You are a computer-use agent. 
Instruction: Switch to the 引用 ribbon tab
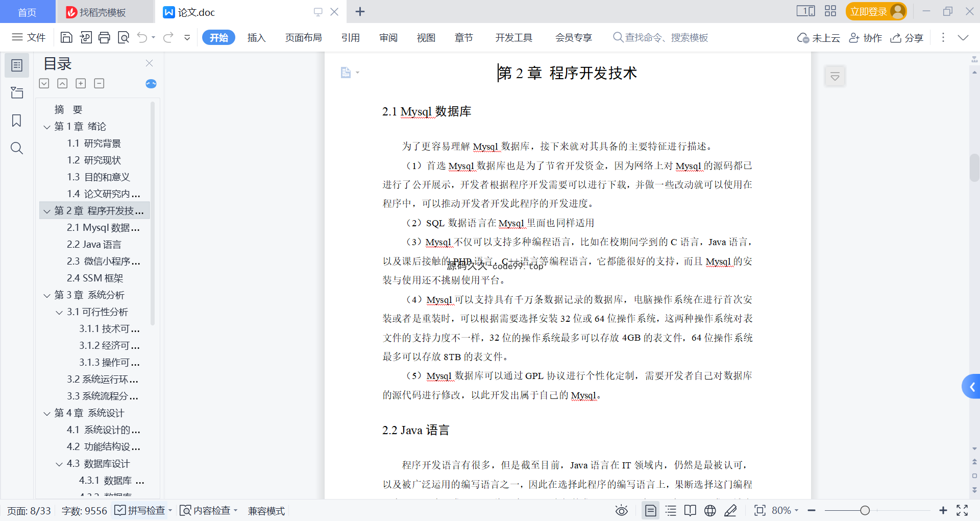[351, 38]
